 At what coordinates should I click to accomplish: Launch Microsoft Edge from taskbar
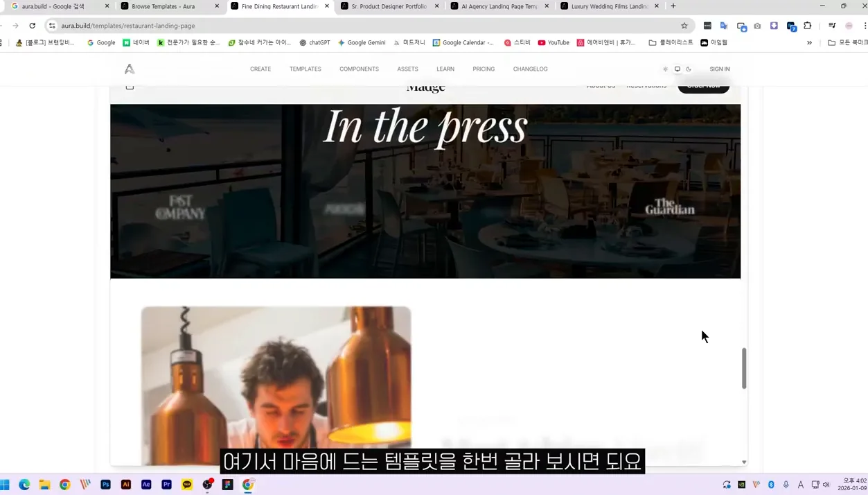[24, 485]
